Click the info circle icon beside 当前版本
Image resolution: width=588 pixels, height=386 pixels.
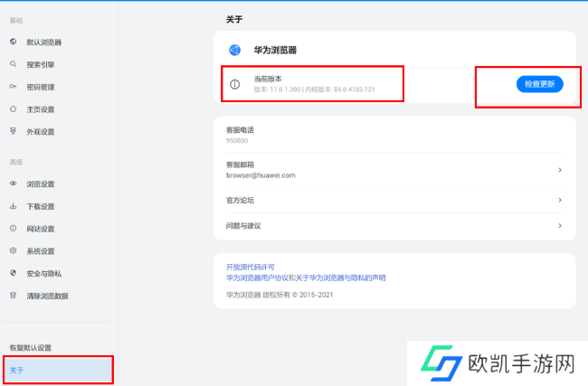tap(235, 84)
